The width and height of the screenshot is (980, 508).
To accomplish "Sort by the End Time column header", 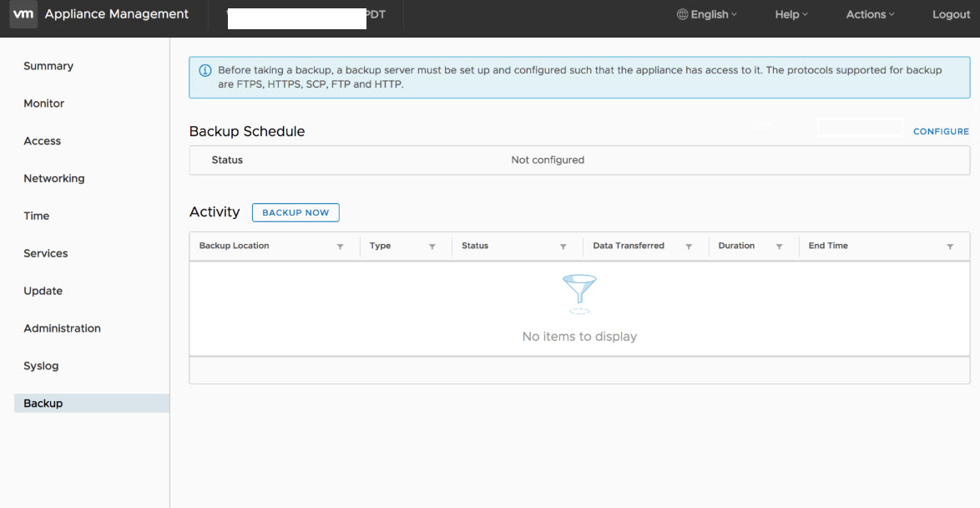I will coord(828,246).
